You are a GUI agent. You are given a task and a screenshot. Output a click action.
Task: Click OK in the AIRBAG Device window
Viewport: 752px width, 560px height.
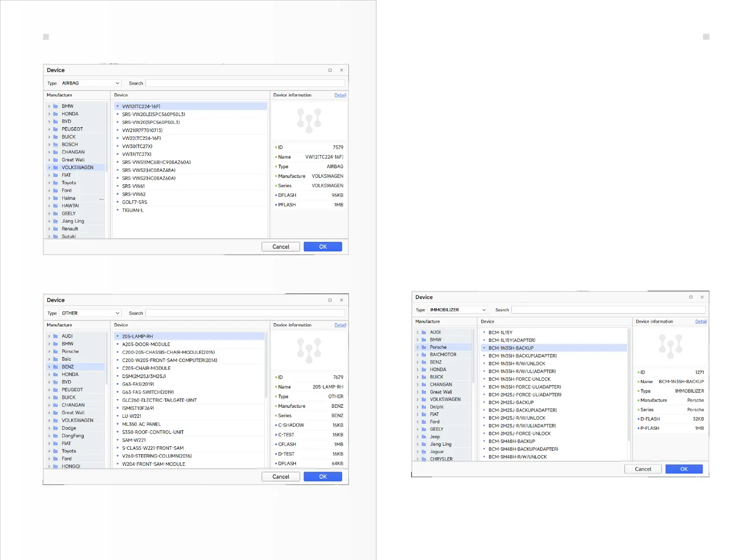point(323,247)
